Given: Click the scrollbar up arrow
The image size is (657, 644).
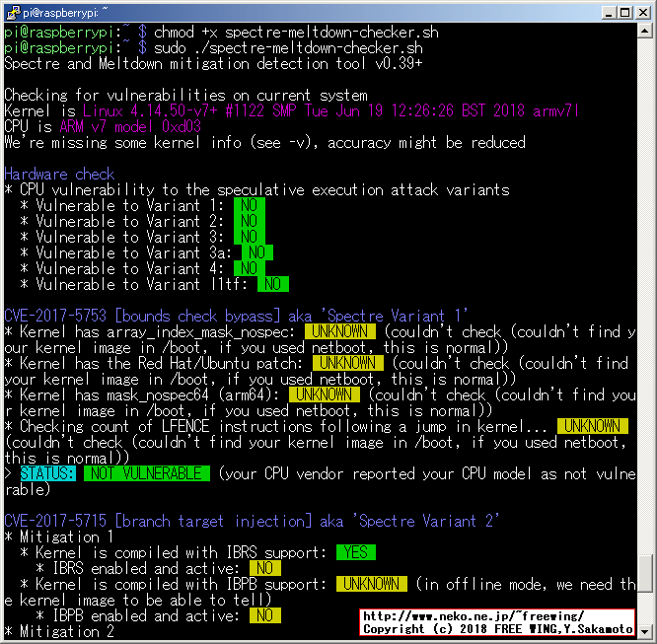Looking at the screenshot, I should coord(644,31).
